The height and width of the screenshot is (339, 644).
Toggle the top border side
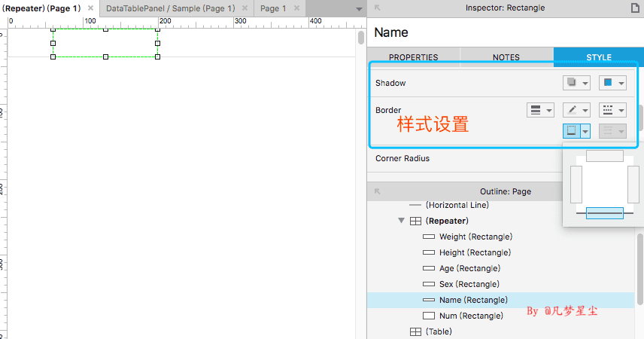pyautogui.click(x=605, y=156)
